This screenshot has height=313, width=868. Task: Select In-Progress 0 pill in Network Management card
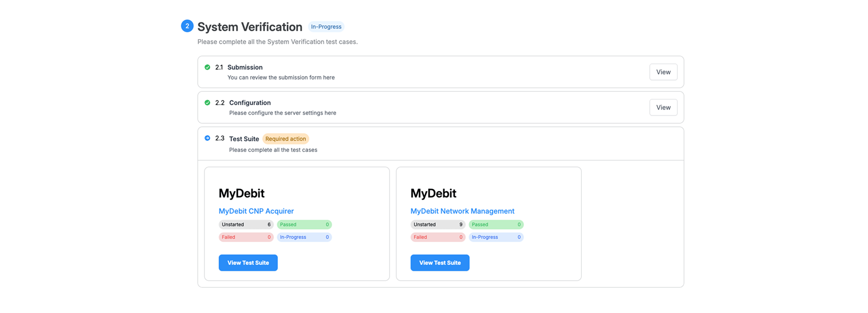tap(496, 237)
